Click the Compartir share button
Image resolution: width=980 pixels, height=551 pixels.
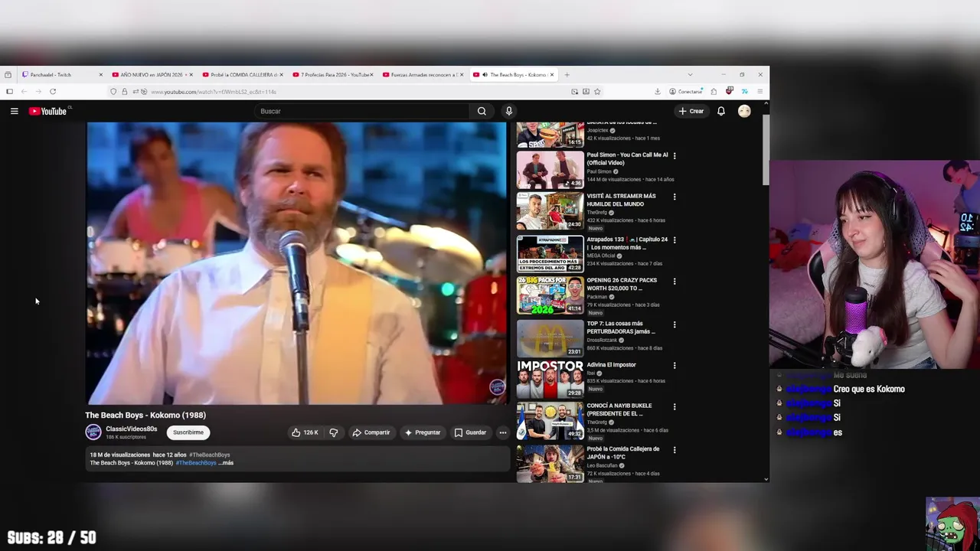[371, 432]
